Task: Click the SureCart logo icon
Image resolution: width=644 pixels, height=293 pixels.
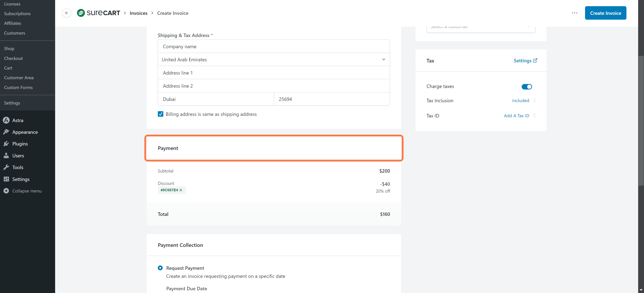Action: click(81, 13)
